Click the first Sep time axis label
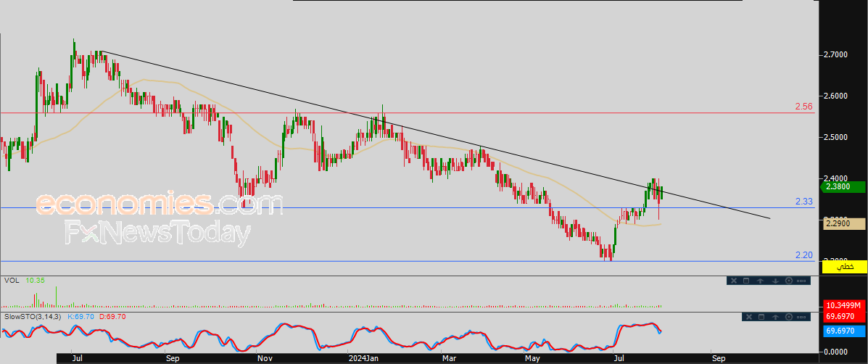Viewport: 868px width, 364px height. point(173,358)
